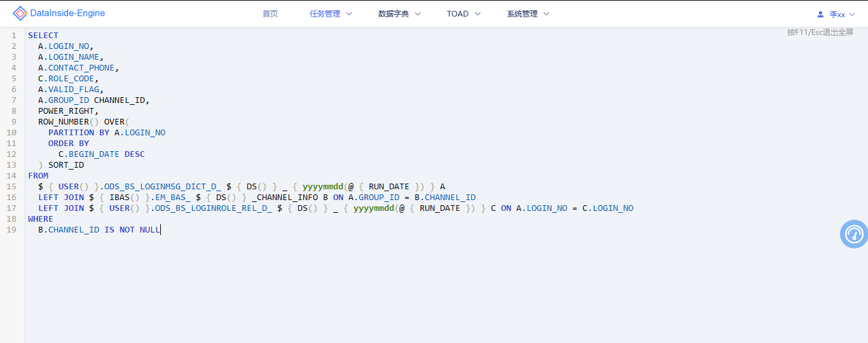Click C.LOGIN_NO at end of line 17
This screenshot has width=868, height=343.
point(608,208)
